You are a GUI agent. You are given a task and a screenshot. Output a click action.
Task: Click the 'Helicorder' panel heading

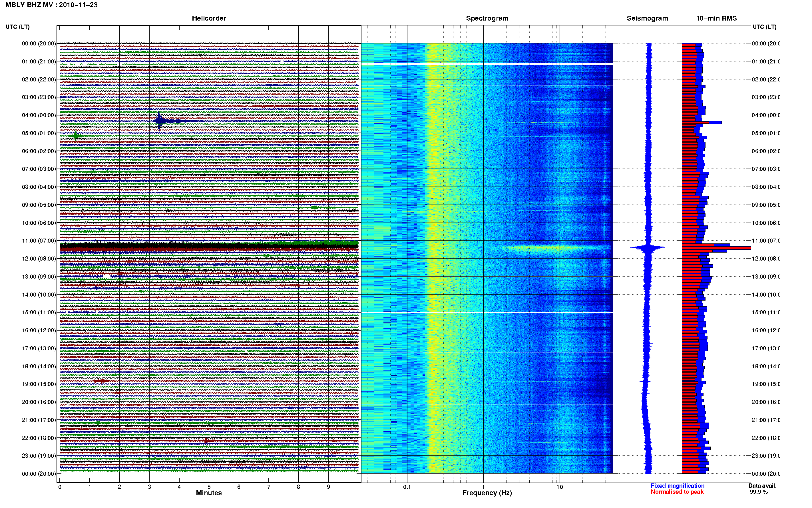click(x=209, y=18)
